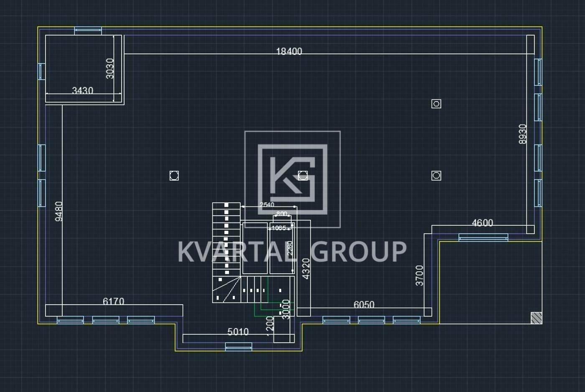Select the window on the top wall
The image size is (585, 392).
point(88,31)
